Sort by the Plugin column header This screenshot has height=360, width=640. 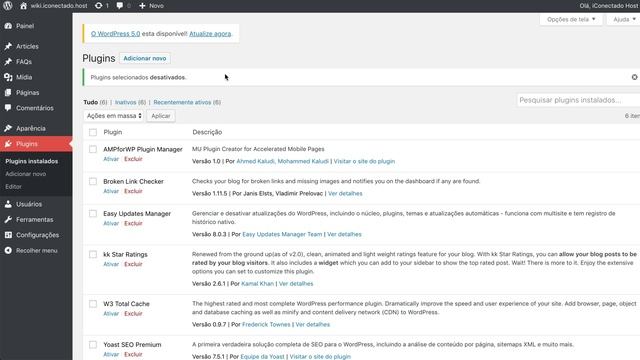(113, 132)
